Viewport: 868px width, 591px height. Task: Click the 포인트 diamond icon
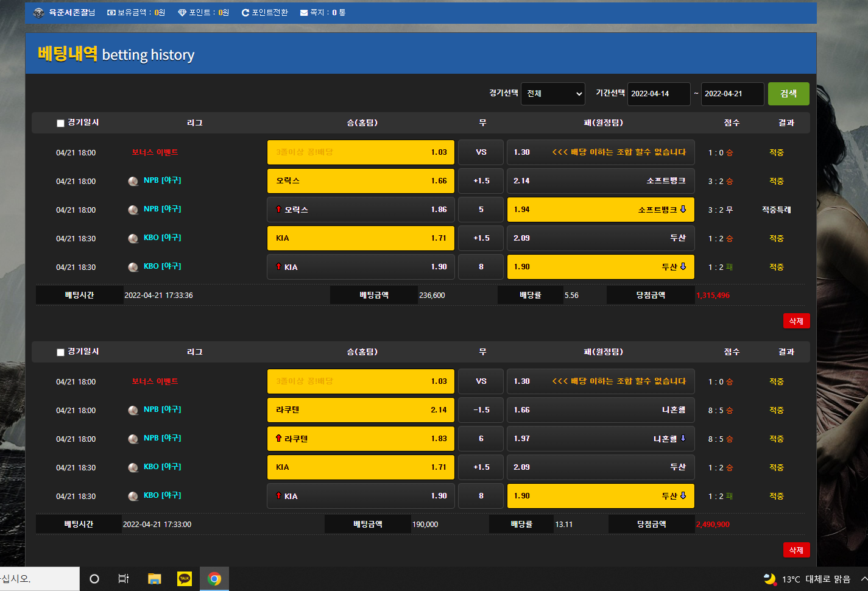(x=182, y=13)
